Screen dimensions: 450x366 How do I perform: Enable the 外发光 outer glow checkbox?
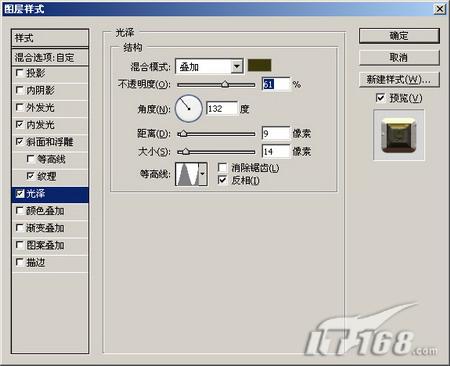19,107
